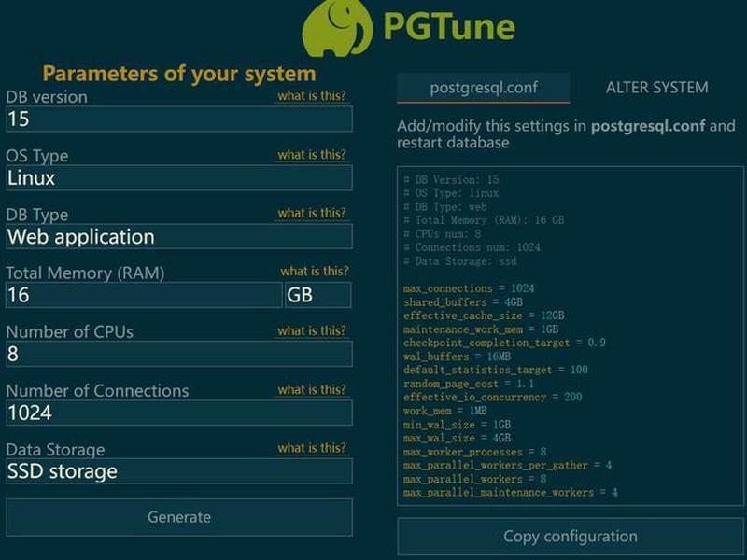Image resolution: width=747 pixels, height=560 pixels.
Task: Click 'max_parallel_maintenance_workers = 4' line
Action: (x=511, y=493)
